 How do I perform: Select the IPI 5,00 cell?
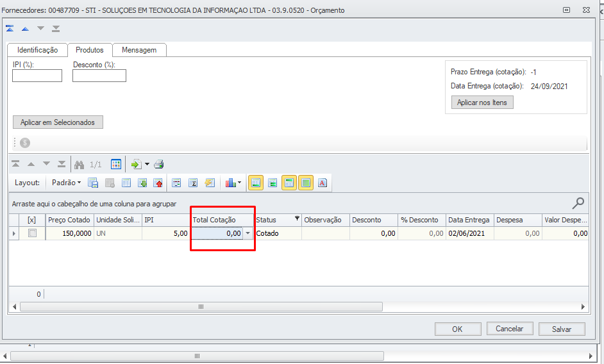(166, 233)
